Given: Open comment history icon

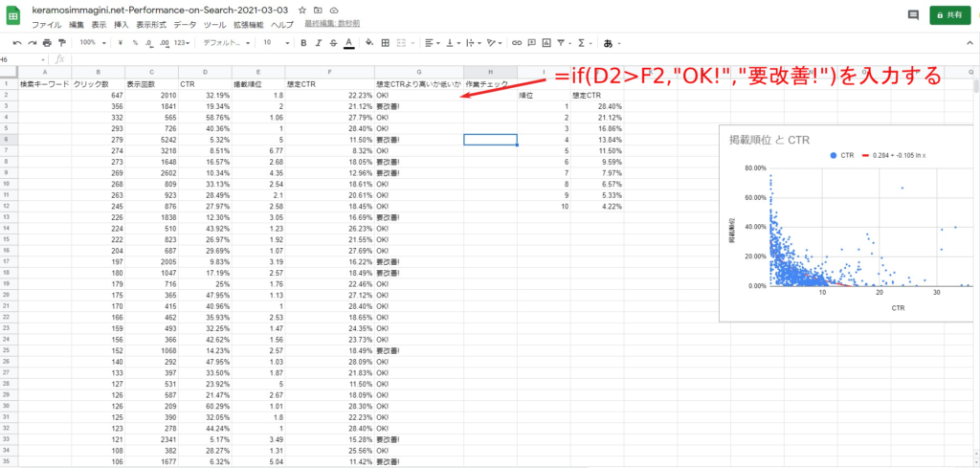Looking at the screenshot, I should coord(913,15).
